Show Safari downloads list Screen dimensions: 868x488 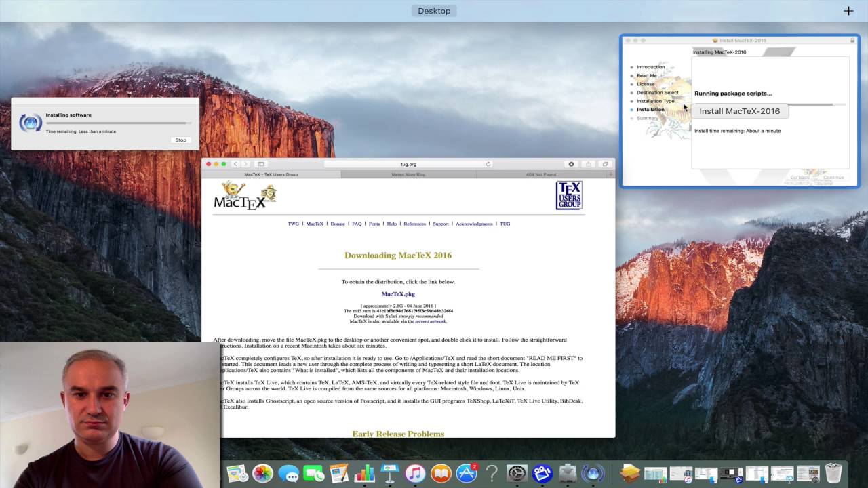tap(571, 164)
